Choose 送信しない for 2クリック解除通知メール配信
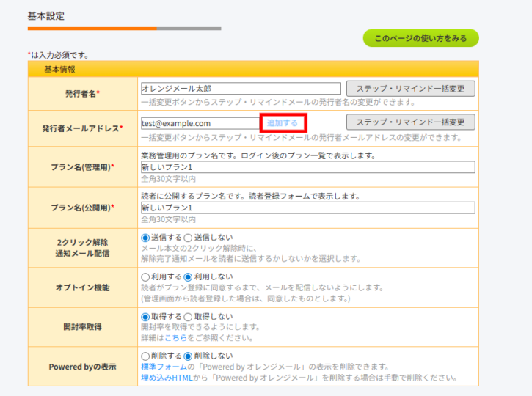Image resolution: width=532 pixels, height=396 pixels. pos(187,238)
